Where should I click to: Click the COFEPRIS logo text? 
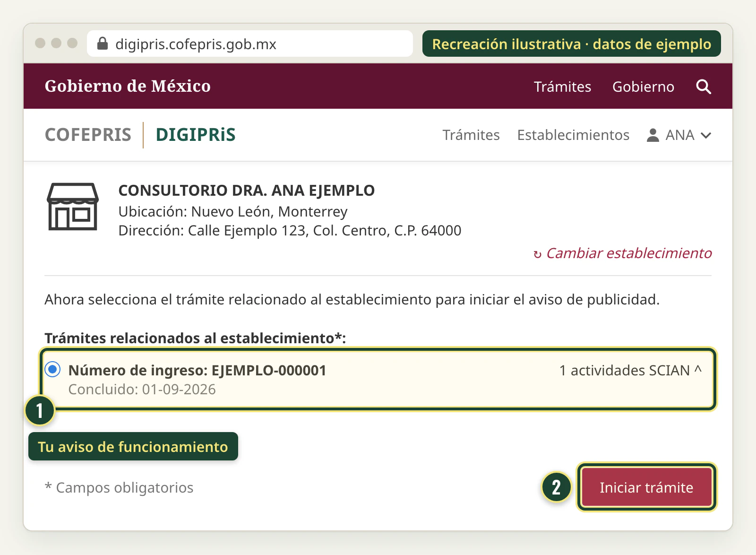tap(88, 135)
